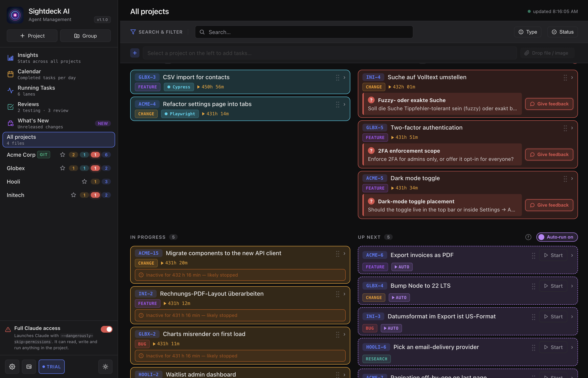Open the Calendar view
This screenshot has width=588, height=378.
(x=59, y=74)
